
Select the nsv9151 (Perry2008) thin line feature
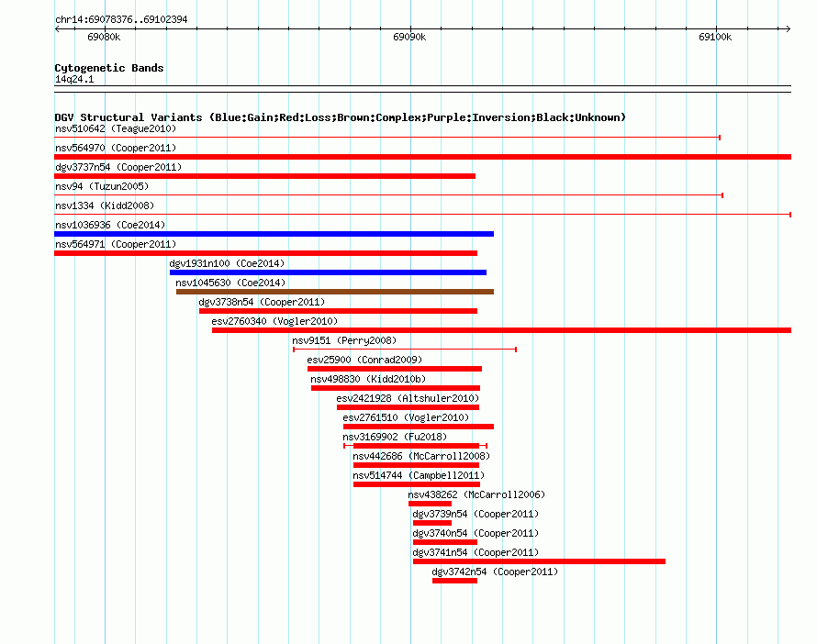(x=405, y=350)
